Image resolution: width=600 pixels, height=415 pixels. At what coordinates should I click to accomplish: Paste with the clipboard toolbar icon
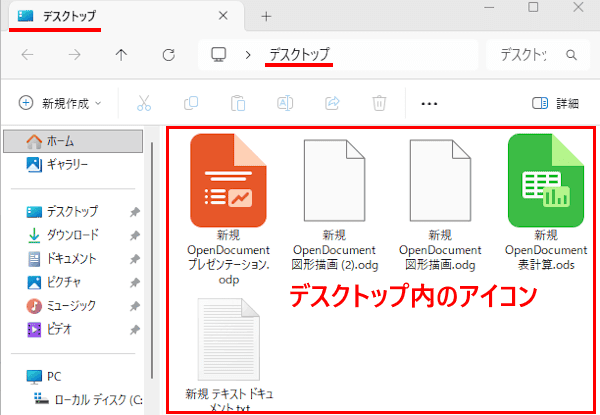(x=238, y=103)
